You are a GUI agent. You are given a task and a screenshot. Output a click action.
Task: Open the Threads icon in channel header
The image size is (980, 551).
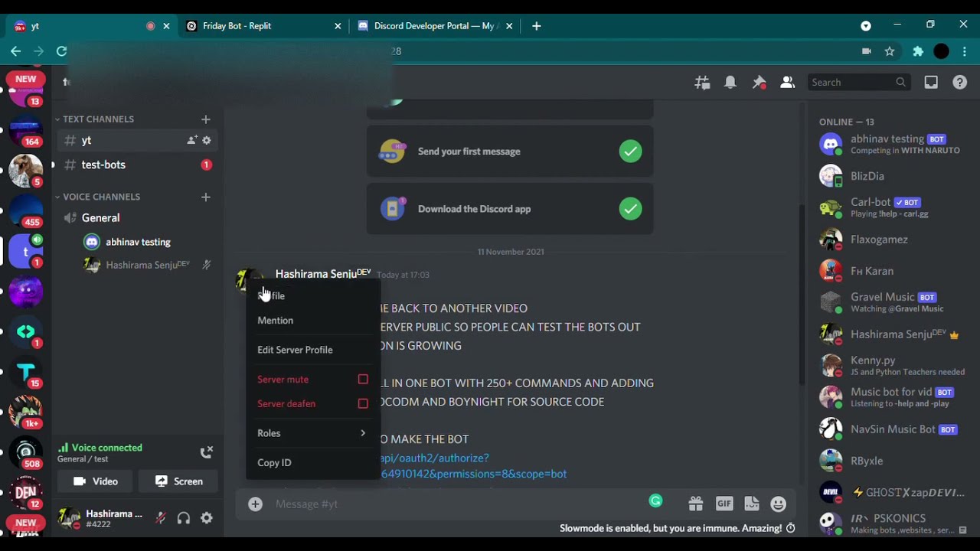tap(702, 83)
